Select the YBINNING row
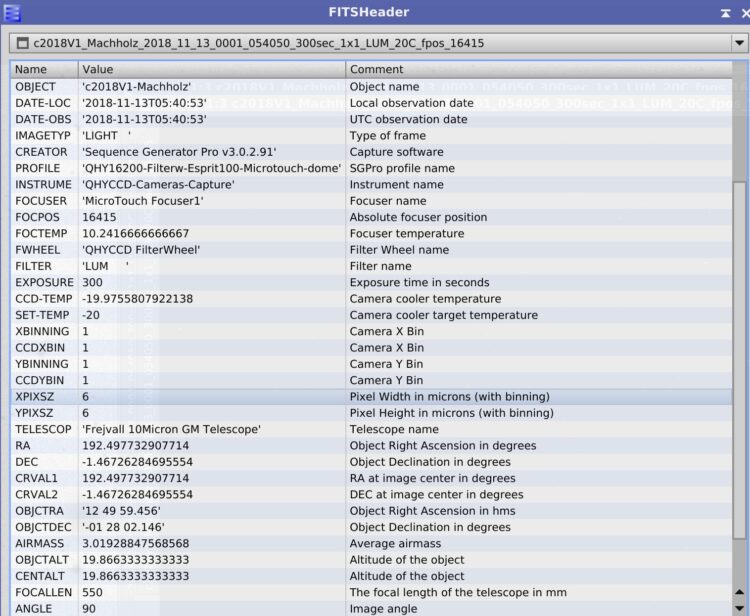Viewport: 750px width, 616px height. 371,363
